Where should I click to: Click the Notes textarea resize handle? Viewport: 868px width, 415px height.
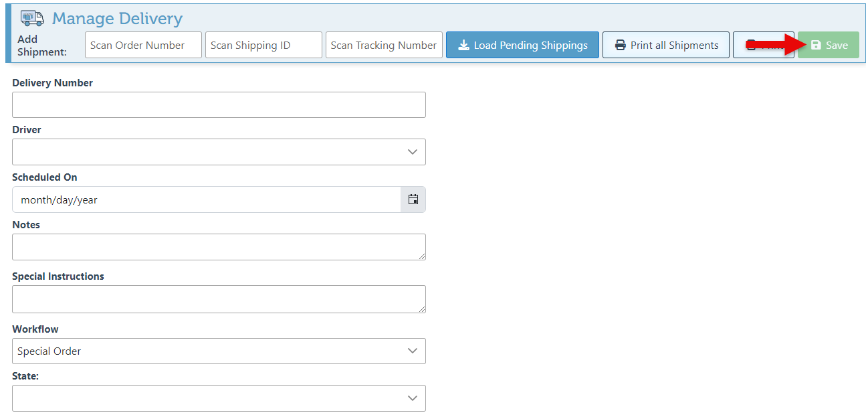[x=422, y=256]
